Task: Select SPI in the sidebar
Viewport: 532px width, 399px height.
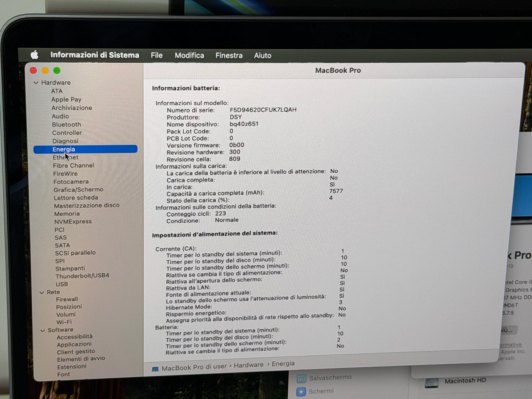Action: [60, 261]
